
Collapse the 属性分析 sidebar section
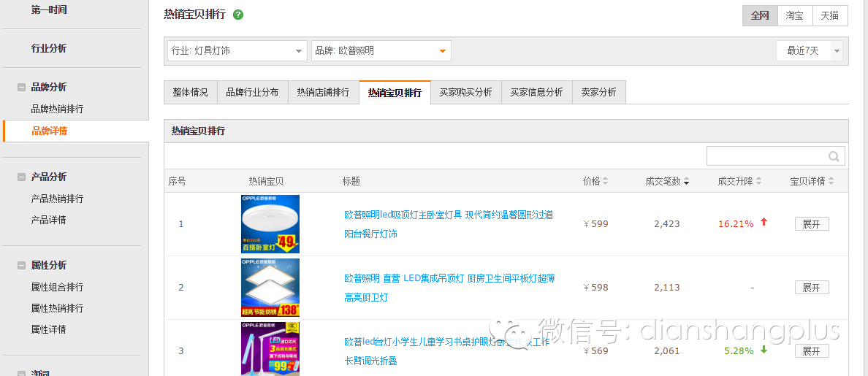[x=22, y=266]
